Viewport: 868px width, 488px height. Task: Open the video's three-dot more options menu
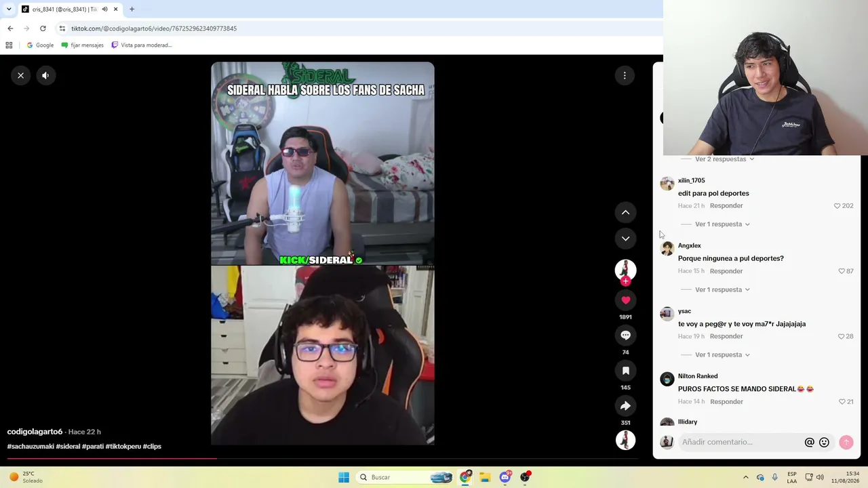(625, 75)
